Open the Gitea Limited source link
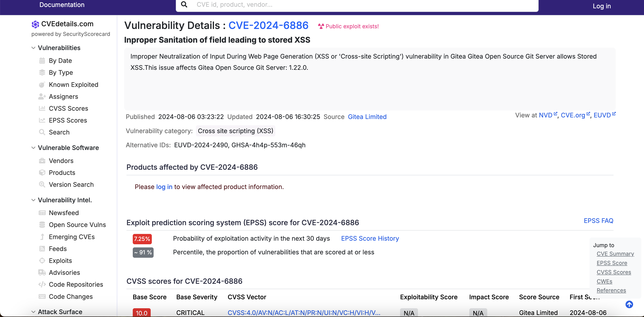644x317 pixels. pos(367,117)
